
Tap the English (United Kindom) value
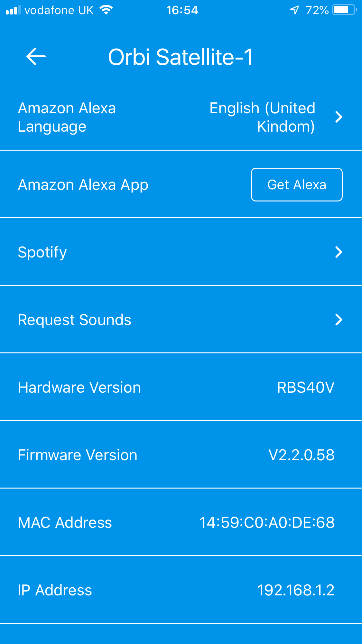click(x=262, y=117)
